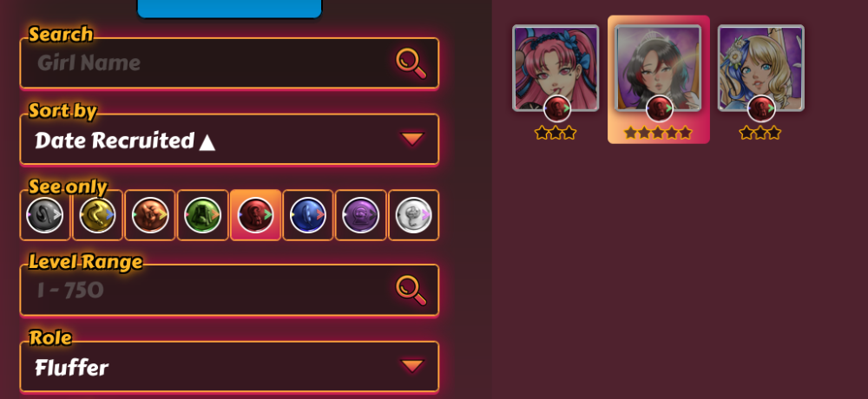Viewport: 868px width, 399px height.
Task: Select the green element filter orb
Action: point(202,215)
